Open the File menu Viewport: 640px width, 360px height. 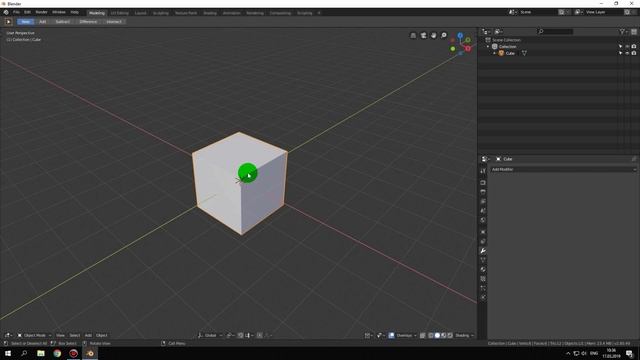(x=16, y=13)
